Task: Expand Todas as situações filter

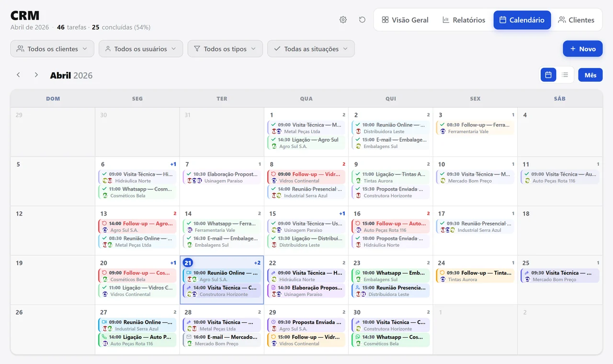Action: tap(311, 49)
